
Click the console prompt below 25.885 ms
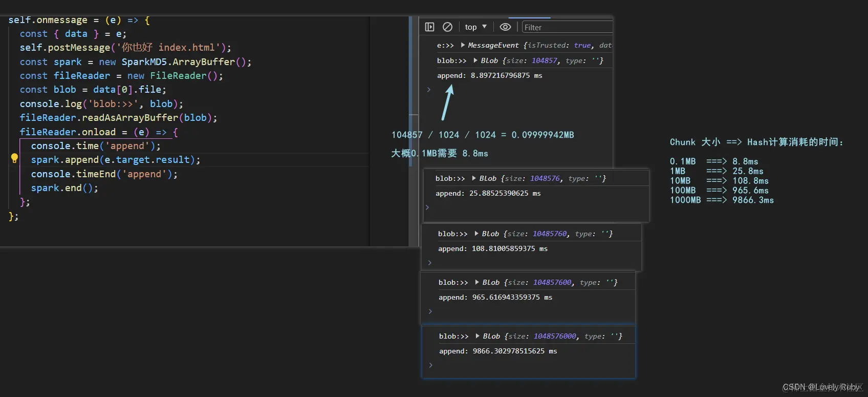pyautogui.click(x=427, y=207)
